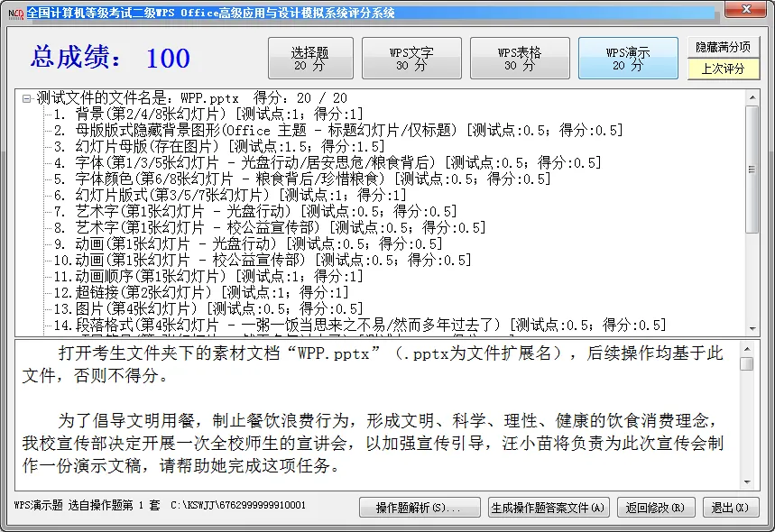Image resolution: width=775 pixels, height=532 pixels.
Task: Select item 5 字体颜色(第6/8张幻灯片)
Action: (x=302, y=179)
